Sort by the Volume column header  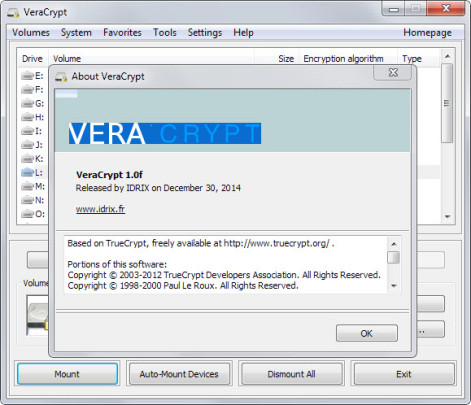152,59
